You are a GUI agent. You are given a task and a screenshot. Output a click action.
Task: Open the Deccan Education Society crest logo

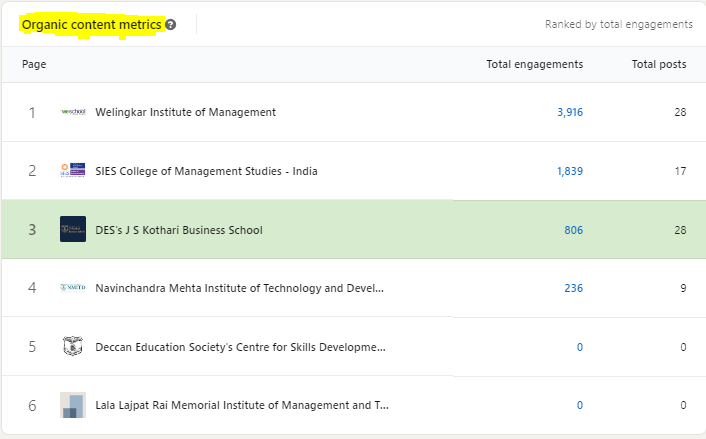point(73,346)
